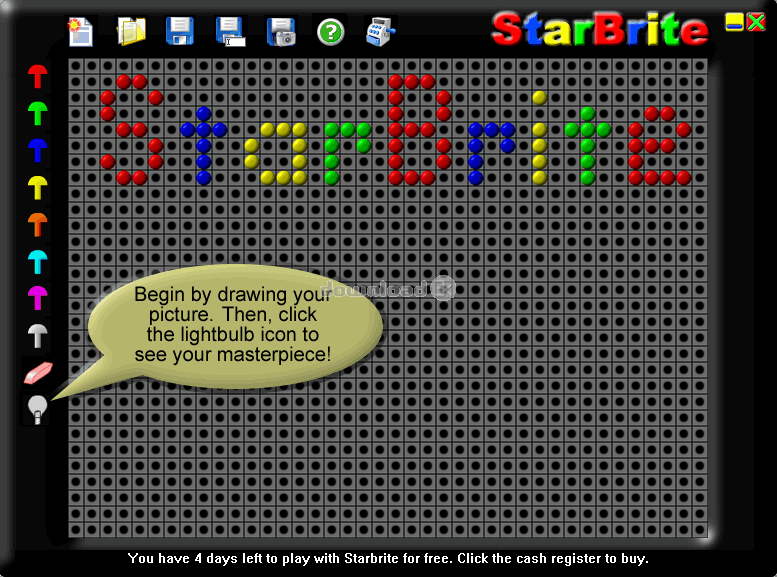The width and height of the screenshot is (777, 577).
Task: Select the red peg color
Action: (x=38, y=77)
